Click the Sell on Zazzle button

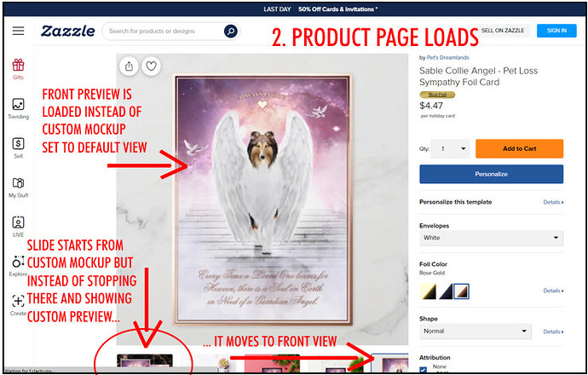(503, 31)
